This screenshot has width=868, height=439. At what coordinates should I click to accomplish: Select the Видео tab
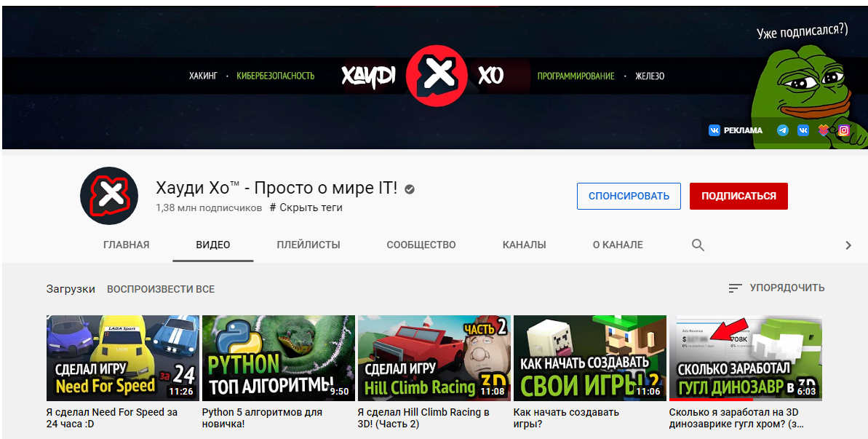coord(213,245)
